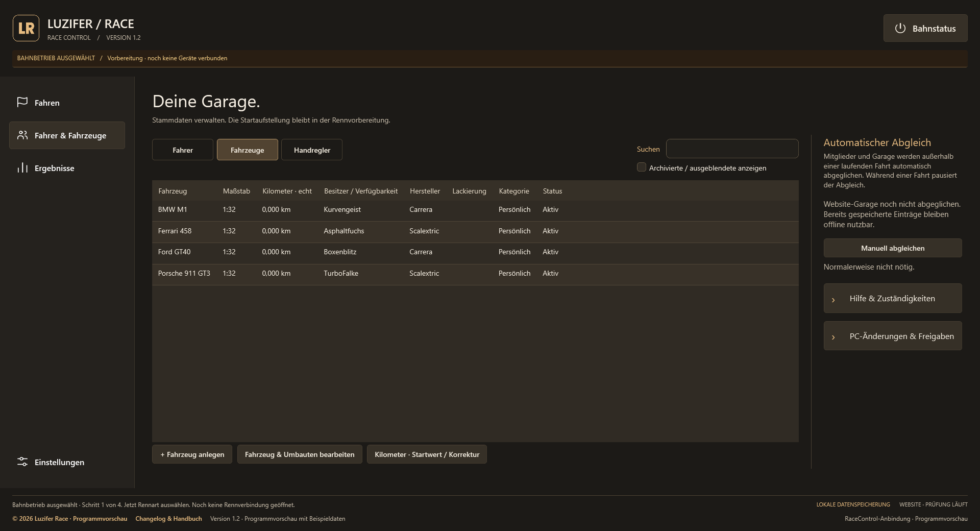Open Fahrzeug & Umbauten bearbeiten
This screenshot has width=980, height=531.
[x=300, y=454]
